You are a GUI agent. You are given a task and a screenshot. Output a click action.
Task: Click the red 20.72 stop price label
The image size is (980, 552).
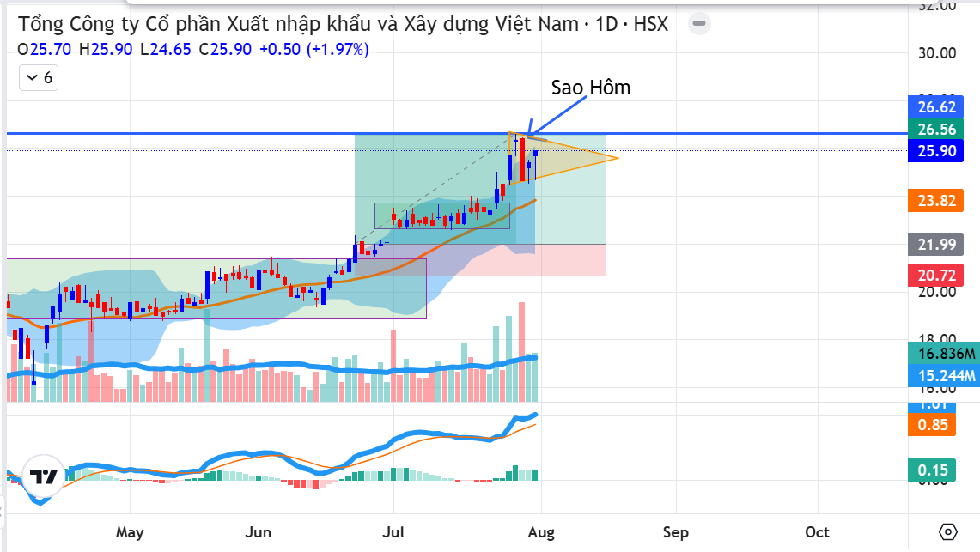pyautogui.click(x=936, y=276)
